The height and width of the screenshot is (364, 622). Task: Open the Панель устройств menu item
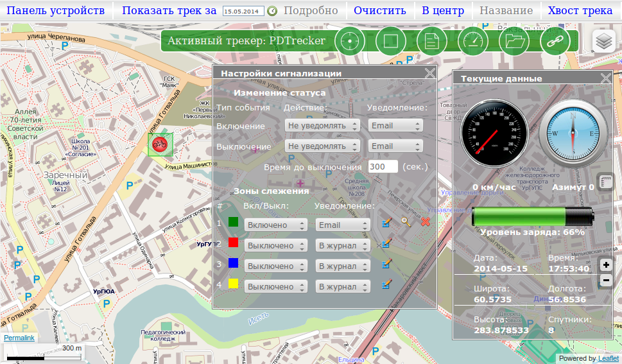coord(56,10)
